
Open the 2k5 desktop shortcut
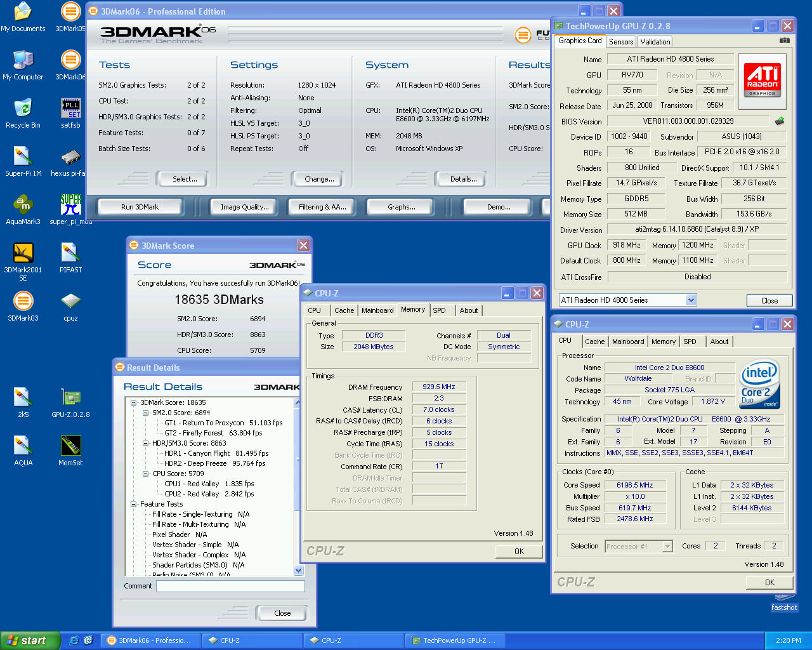tap(23, 403)
